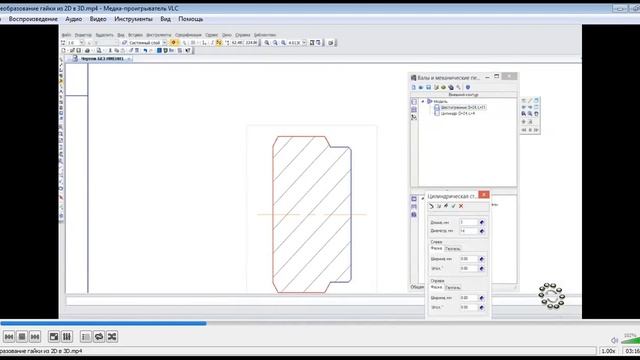The width and height of the screenshot is (640, 360).
Task: Close the Цилиндрическая ступень dialog
Action: [484, 195]
